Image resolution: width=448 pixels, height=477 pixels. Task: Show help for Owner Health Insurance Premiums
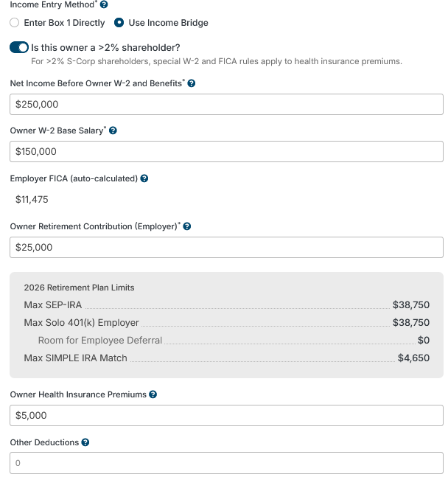[x=153, y=394]
